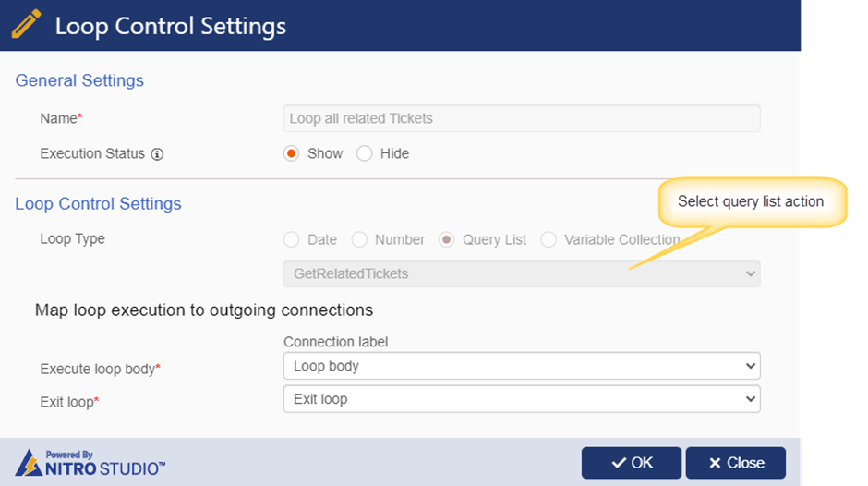This screenshot has width=868, height=486.
Task: Confirm settings with OK button
Action: (631, 463)
